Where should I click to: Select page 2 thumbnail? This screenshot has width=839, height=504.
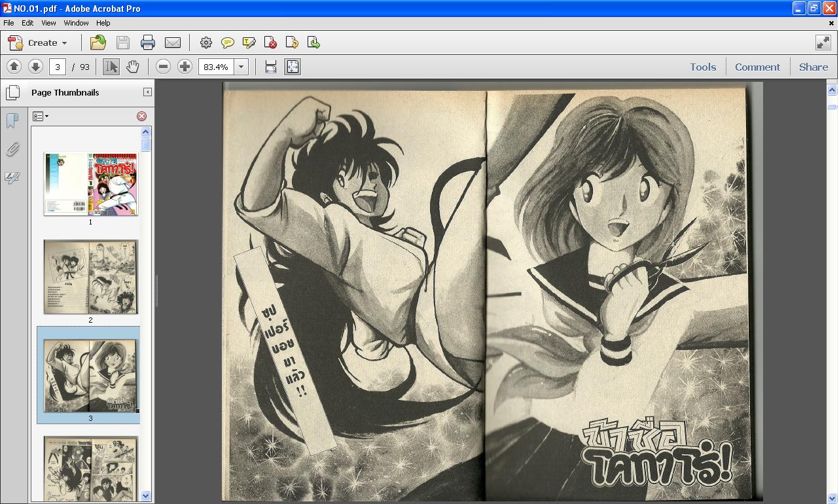(90, 276)
